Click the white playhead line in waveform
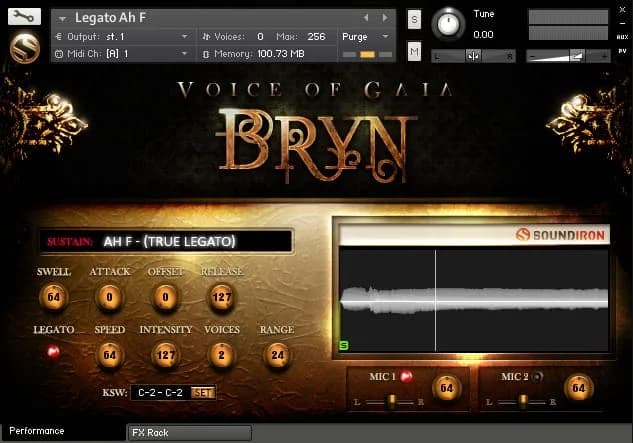This screenshot has height=443, width=633. [x=436, y=300]
